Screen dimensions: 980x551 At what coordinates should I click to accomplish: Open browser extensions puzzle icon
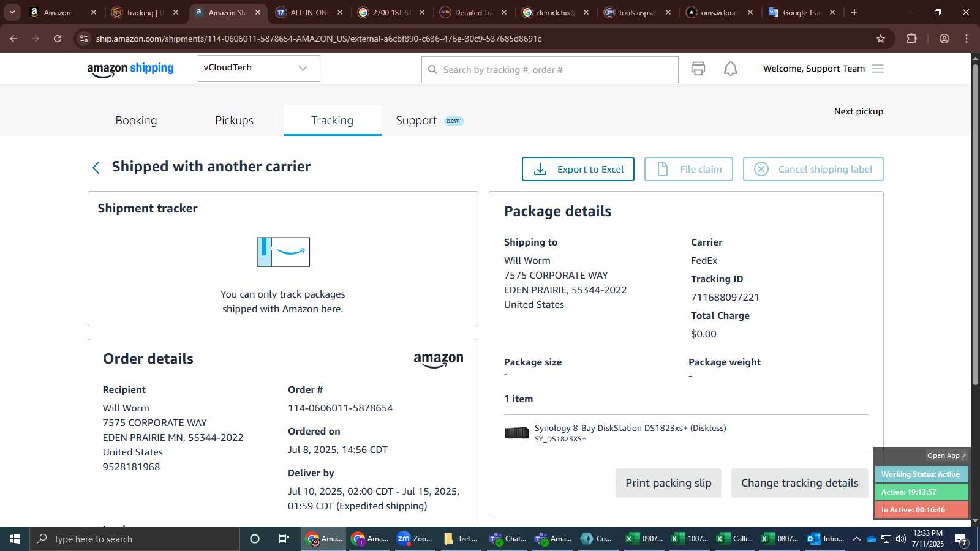click(x=912, y=39)
